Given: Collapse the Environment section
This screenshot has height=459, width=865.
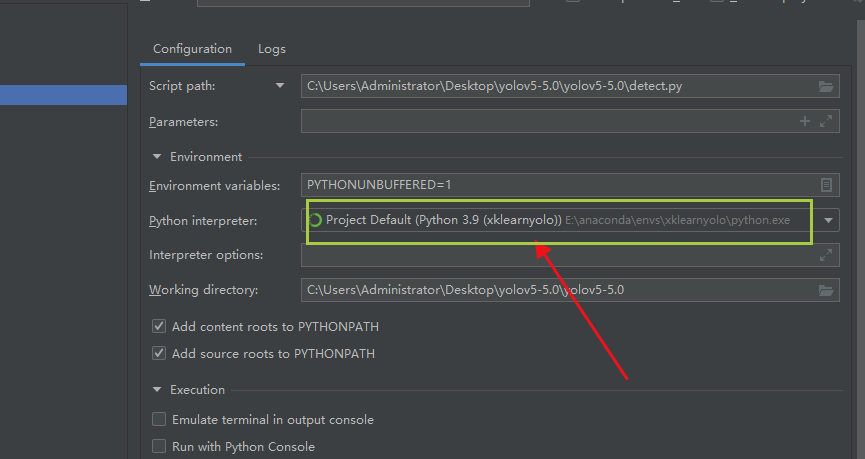Looking at the screenshot, I should (x=157, y=157).
